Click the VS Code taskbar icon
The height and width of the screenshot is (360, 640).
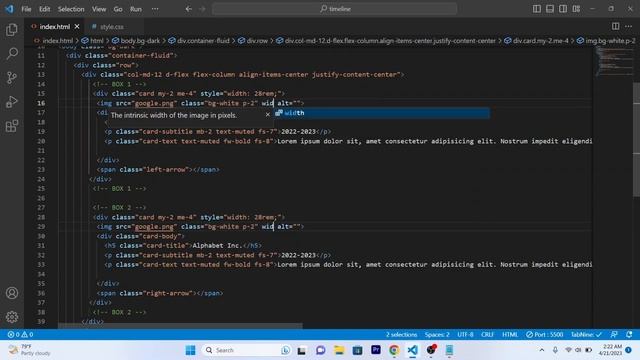(412, 350)
